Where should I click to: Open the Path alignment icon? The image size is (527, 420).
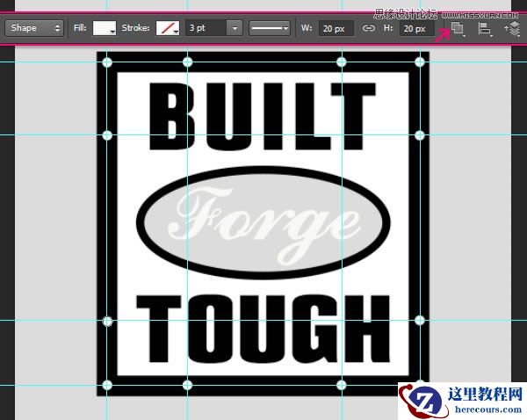click(485, 29)
